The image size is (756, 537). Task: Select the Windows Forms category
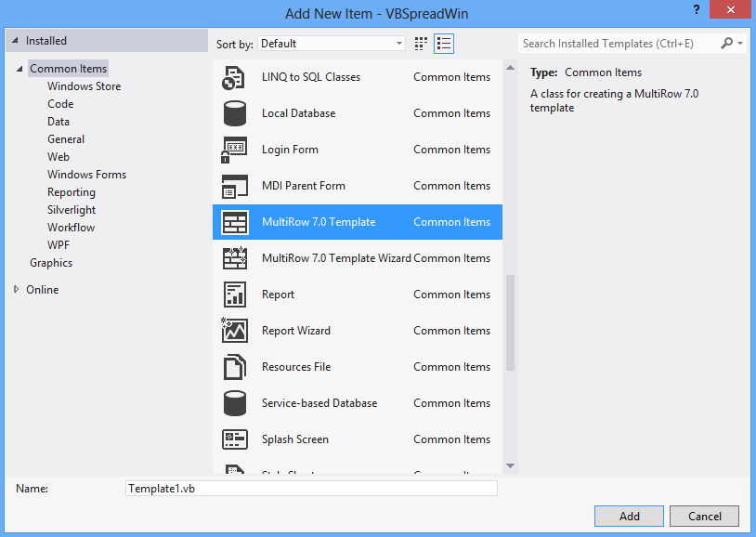tap(86, 175)
